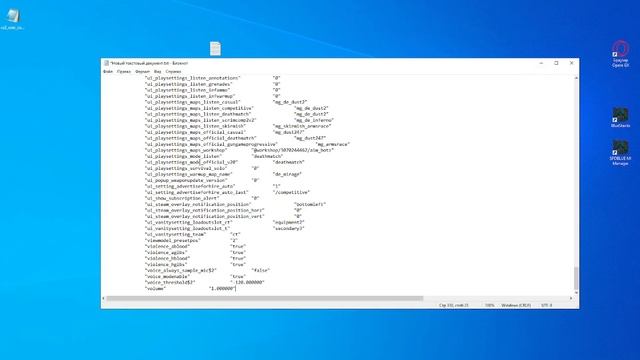The image size is (640, 360).
Task: Click the horizontal scrollbar right arrow
Action: [x=571, y=298]
